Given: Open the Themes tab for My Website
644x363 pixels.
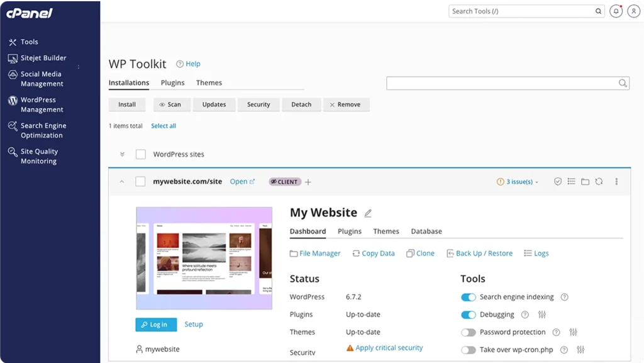Looking at the screenshot, I should pos(386,231).
